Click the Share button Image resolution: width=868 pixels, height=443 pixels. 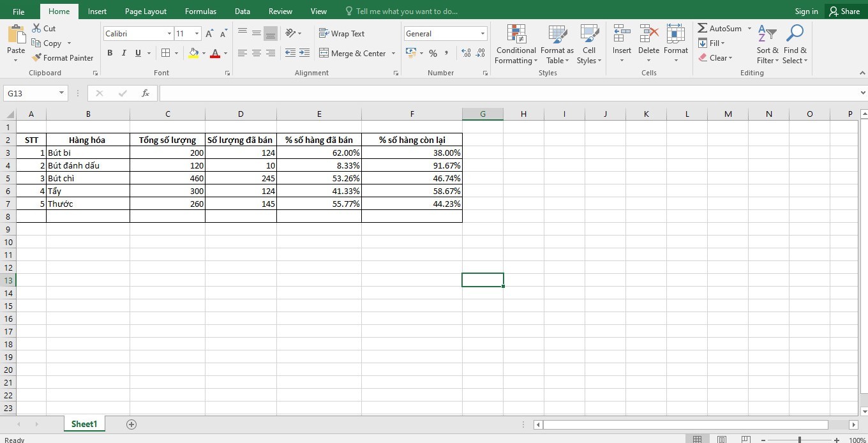coord(844,11)
